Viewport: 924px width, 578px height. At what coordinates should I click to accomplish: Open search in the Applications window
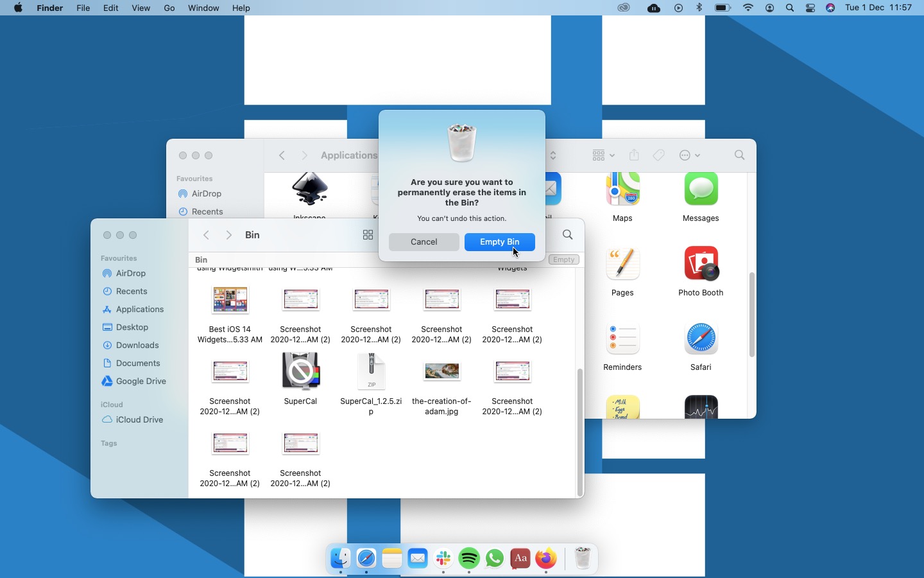(740, 155)
